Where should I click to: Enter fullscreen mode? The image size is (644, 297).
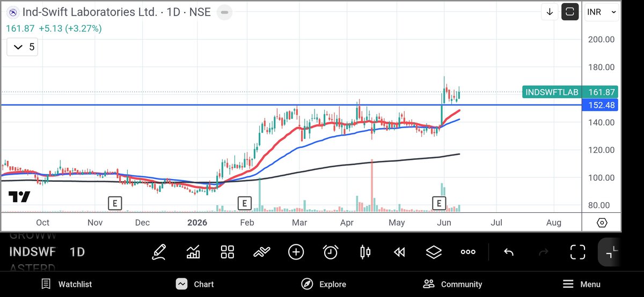(x=577, y=251)
